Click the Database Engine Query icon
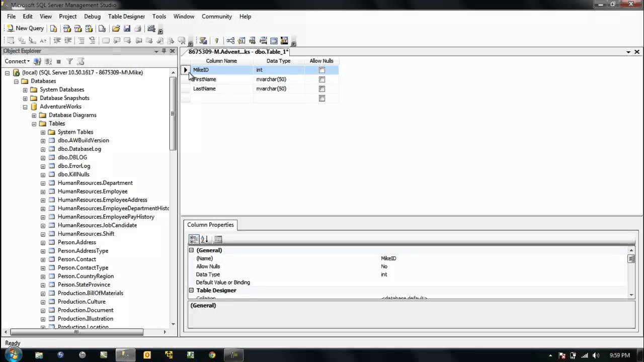Screen dimensions: 644x362 coord(54,29)
